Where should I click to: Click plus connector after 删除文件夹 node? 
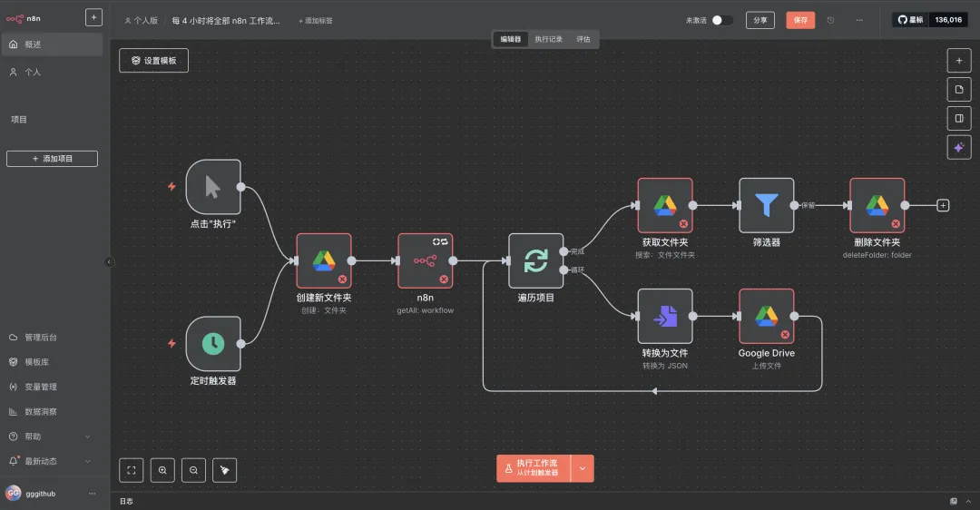tap(943, 205)
